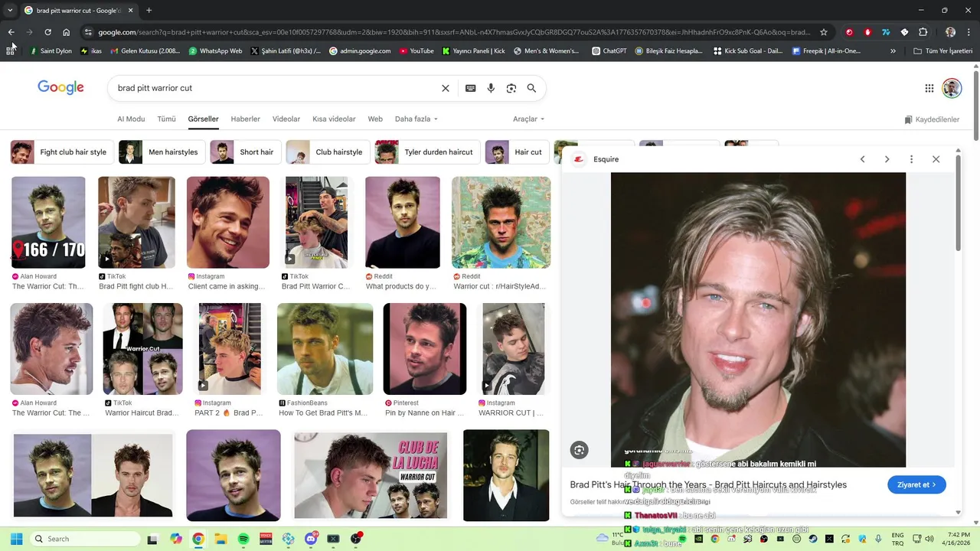Click in the brad pitt warrior cut search field
Screen dimensions: 980x551
(276, 88)
